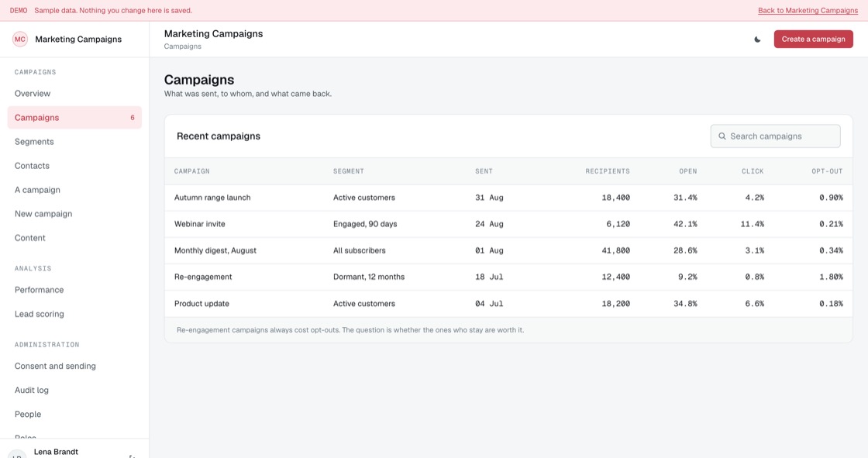Viewport: 868px width, 458px height.
Task: Click the 18,400 recipients value
Action: [x=615, y=198]
